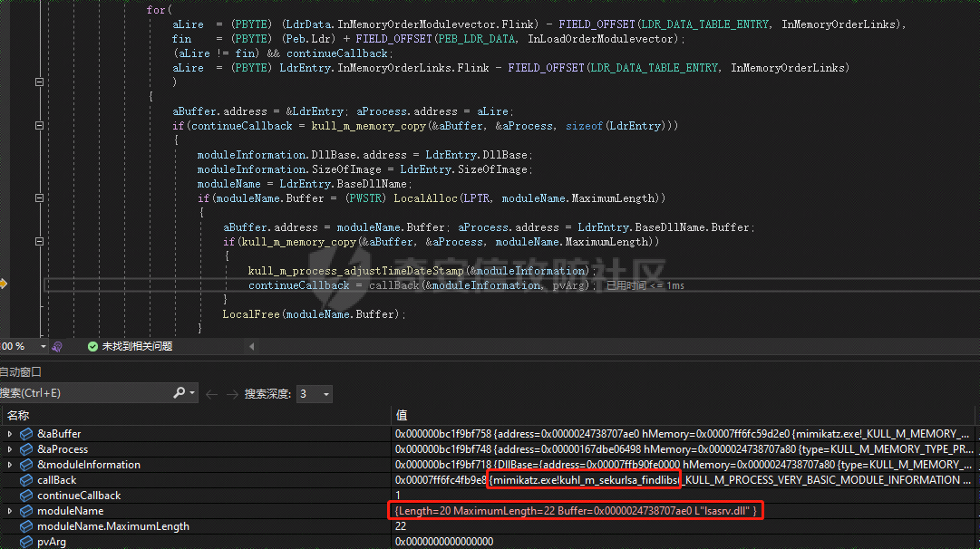This screenshot has height=549, width=980.
Task: Click the moduleName.MaximumLength value 22
Action: (401, 525)
